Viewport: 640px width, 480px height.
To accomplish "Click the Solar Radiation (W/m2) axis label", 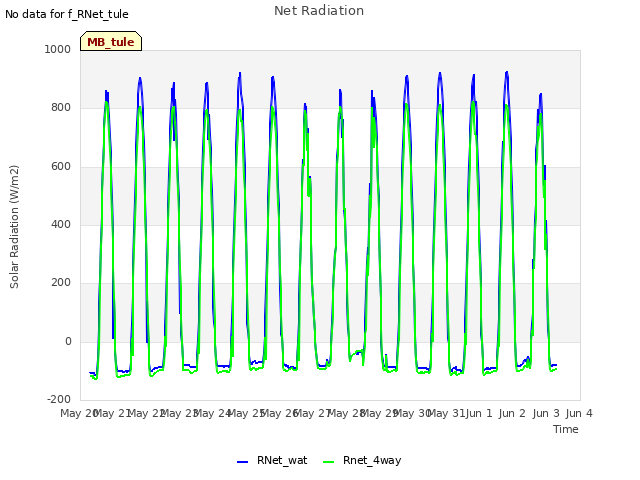I will pyautogui.click(x=14, y=227).
